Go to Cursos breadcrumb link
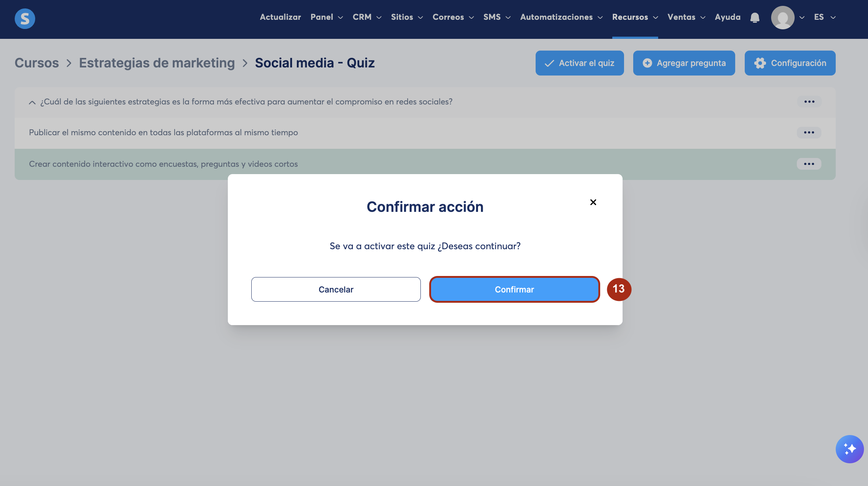Image resolution: width=868 pixels, height=486 pixels. (37, 63)
